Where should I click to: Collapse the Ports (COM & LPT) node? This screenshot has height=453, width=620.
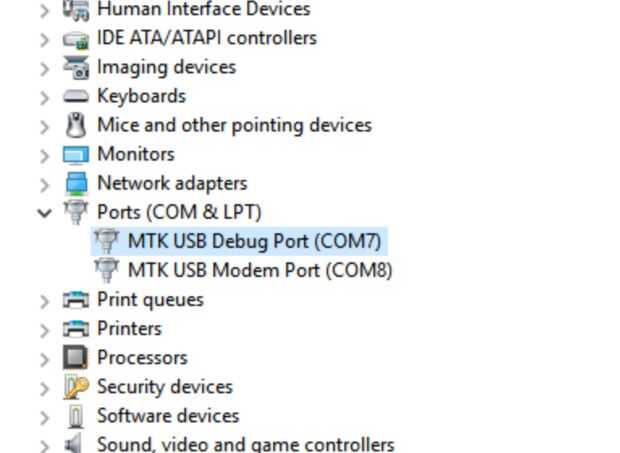coord(44,212)
